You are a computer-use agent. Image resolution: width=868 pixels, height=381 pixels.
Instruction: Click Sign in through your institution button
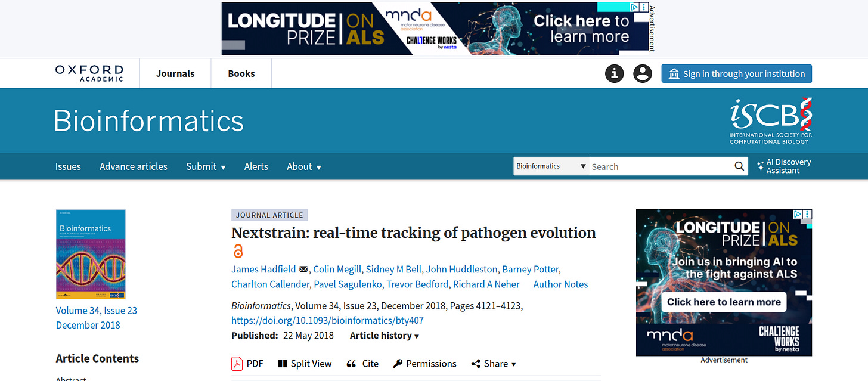click(736, 74)
